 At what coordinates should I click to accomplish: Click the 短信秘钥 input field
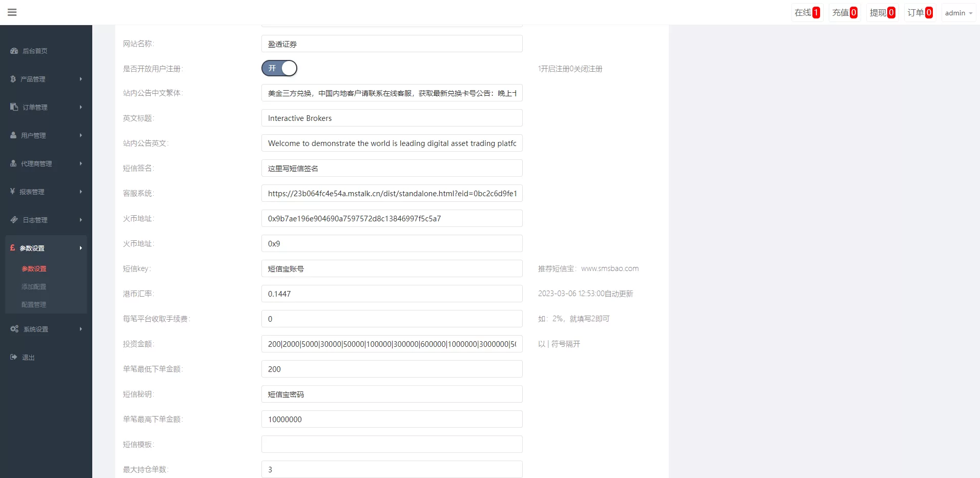(x=392, y=394)
